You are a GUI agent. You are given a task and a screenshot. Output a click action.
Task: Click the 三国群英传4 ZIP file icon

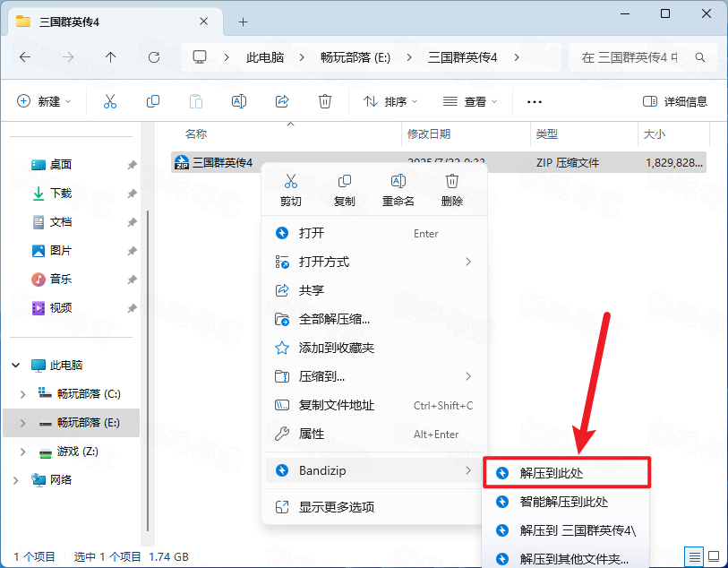pyautogui.click(x=182, y=162)
